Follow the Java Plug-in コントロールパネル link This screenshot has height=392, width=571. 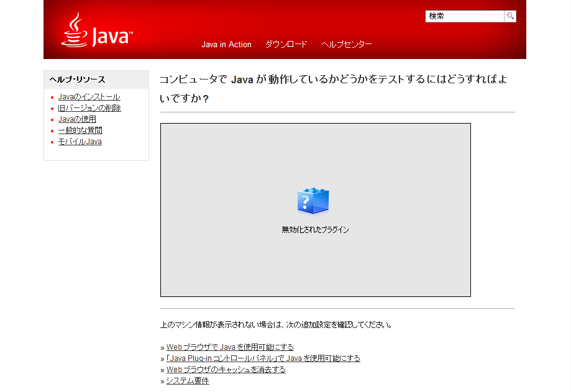(263, 358)
